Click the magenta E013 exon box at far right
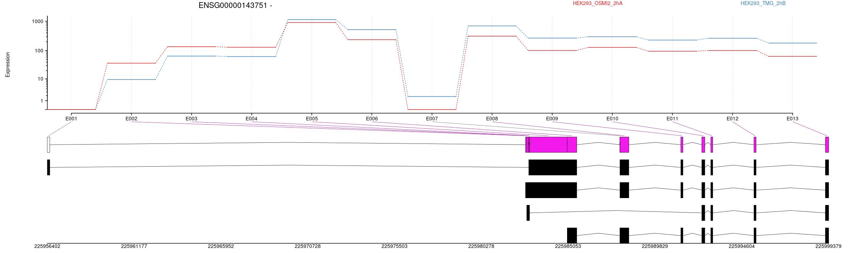 (827, 145)
